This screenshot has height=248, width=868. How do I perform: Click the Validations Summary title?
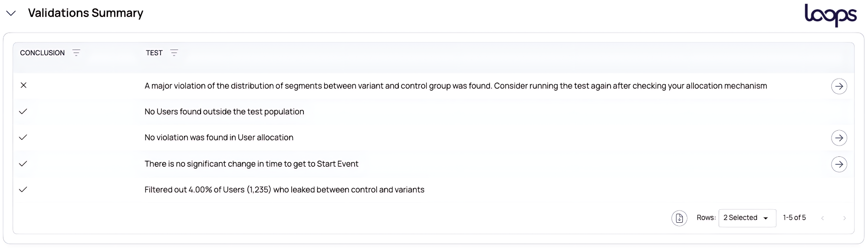tap(85, 13)
